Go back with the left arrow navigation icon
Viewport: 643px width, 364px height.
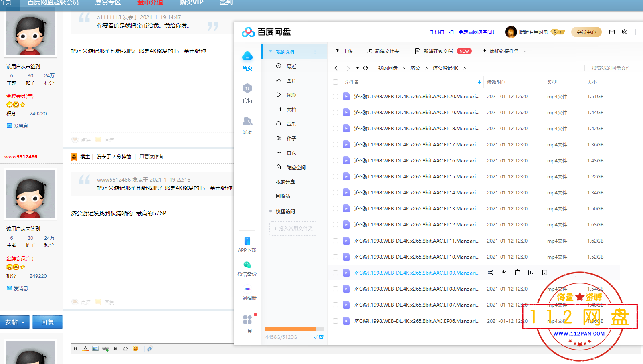(x=336, y=68)
